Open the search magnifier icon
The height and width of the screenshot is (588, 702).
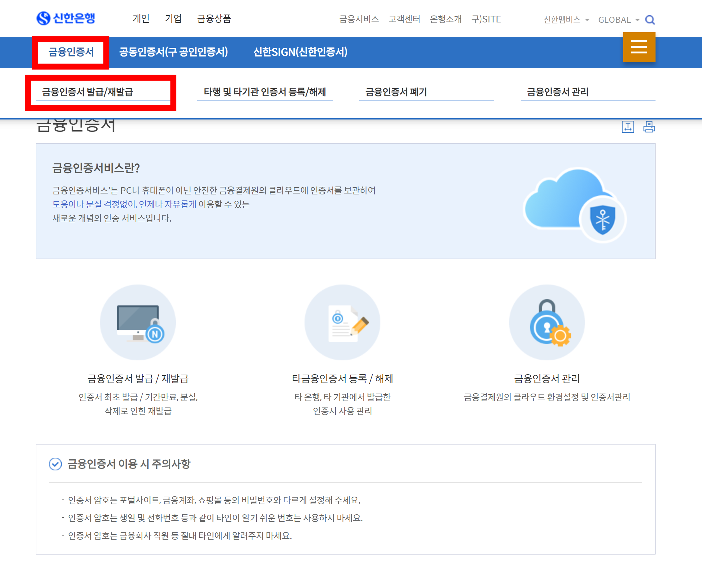(x=650, y=20)
